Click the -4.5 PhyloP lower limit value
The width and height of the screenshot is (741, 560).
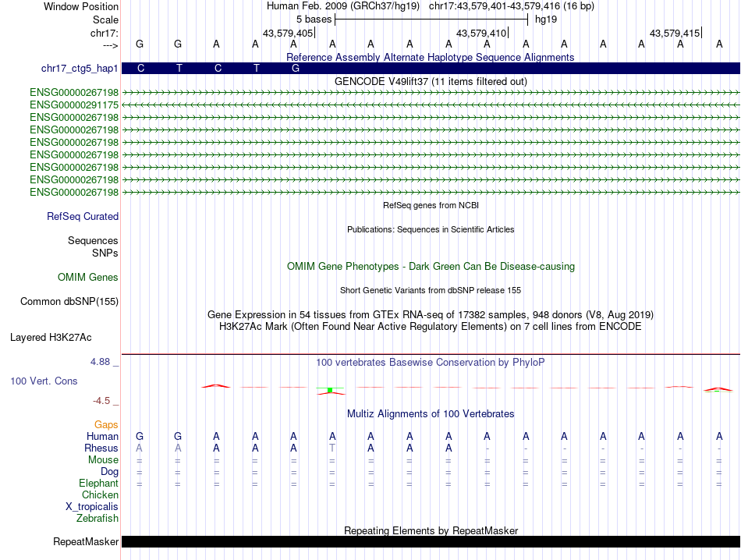pos(101,401)
